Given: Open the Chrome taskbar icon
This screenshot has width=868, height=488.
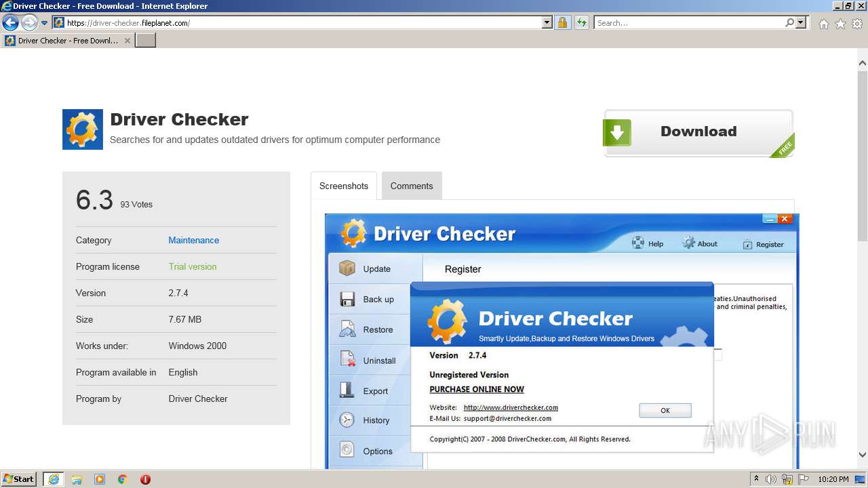Looking at the screenshot, I should pos(122,479).
